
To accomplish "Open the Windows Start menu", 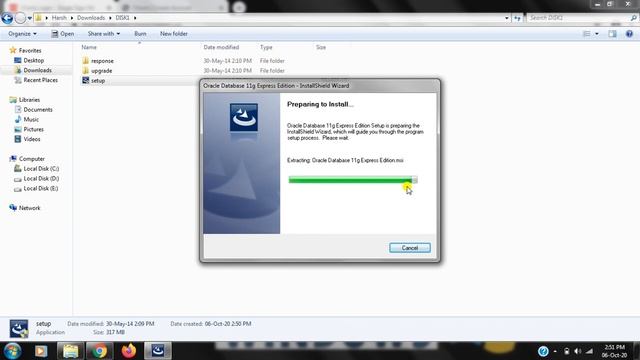I will pyautogui.click(x=13, y=351).
